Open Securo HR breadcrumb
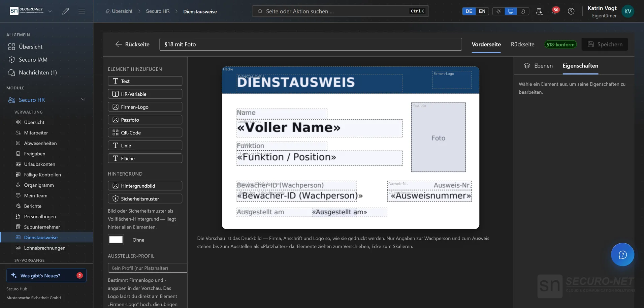The height and width of the screenshot is (308, 644). pos(158,11)
